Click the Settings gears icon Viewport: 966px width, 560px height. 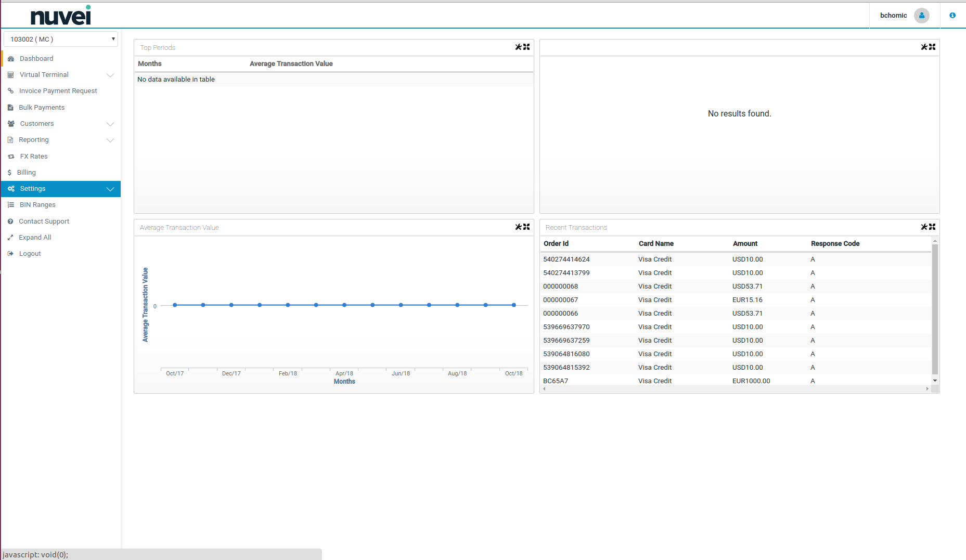point(11,189)
